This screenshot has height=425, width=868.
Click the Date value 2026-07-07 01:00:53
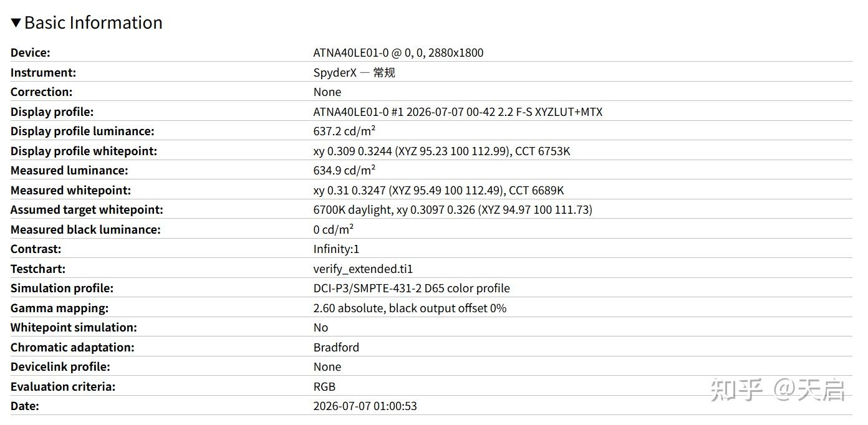pyautogui.click(x=365, y=406)
